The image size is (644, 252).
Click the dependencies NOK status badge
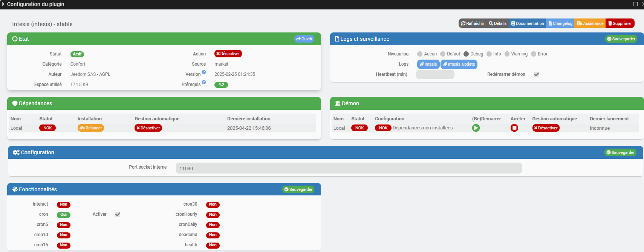[x=47, y=128]
